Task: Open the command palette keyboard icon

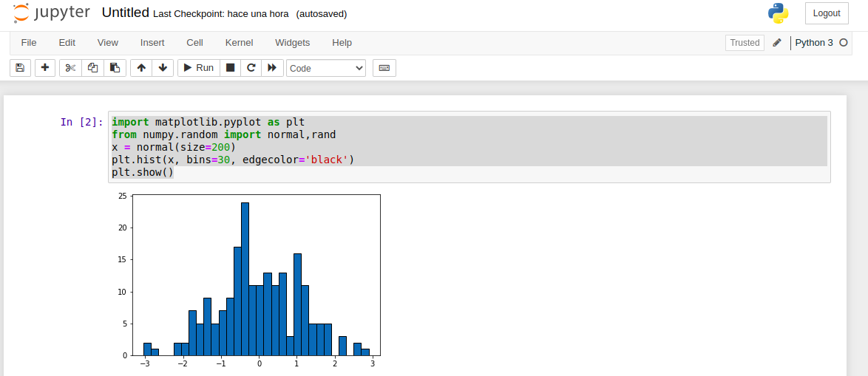Action: click(x=384, y=68)
